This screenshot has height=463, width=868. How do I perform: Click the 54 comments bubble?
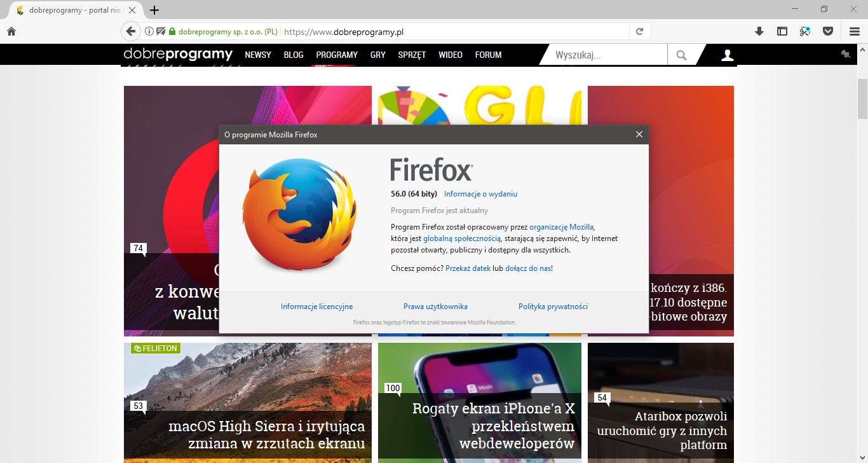[602, 399]
